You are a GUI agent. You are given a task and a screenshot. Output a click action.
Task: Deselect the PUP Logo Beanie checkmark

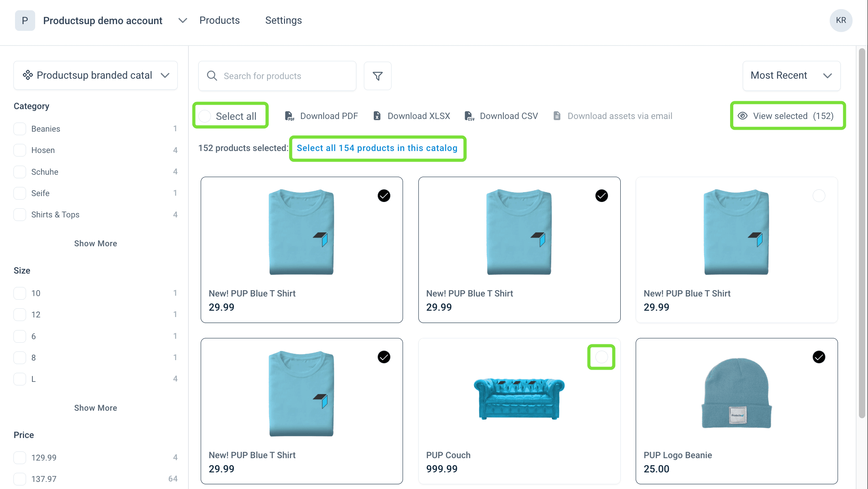(x=819, y=357)
